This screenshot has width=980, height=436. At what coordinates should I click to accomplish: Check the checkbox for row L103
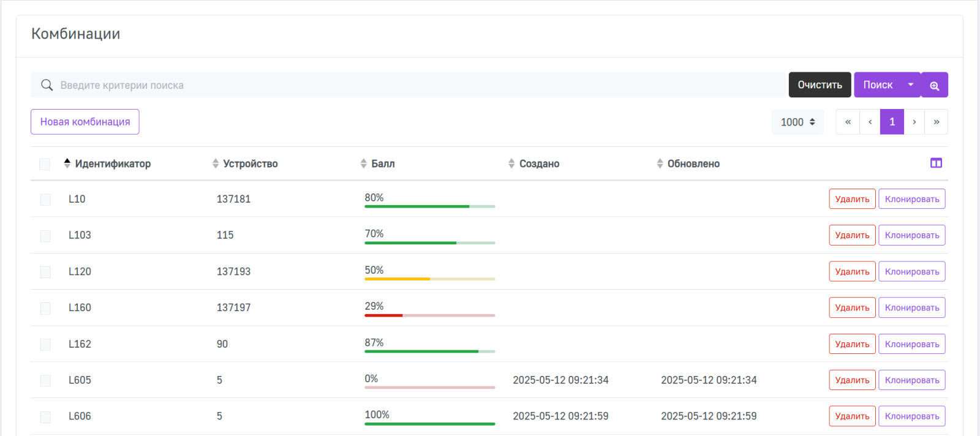click(x=45, y=236)
